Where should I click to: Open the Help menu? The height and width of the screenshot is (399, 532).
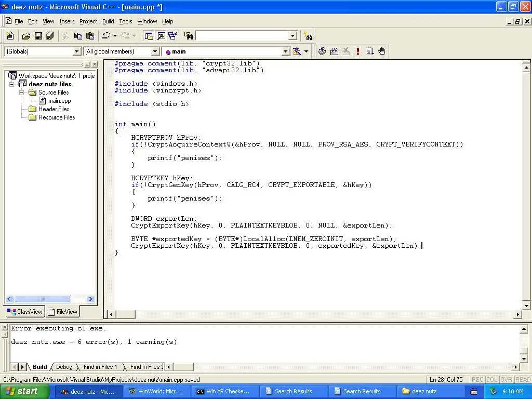pyautogui.click(x=168, y=21)
